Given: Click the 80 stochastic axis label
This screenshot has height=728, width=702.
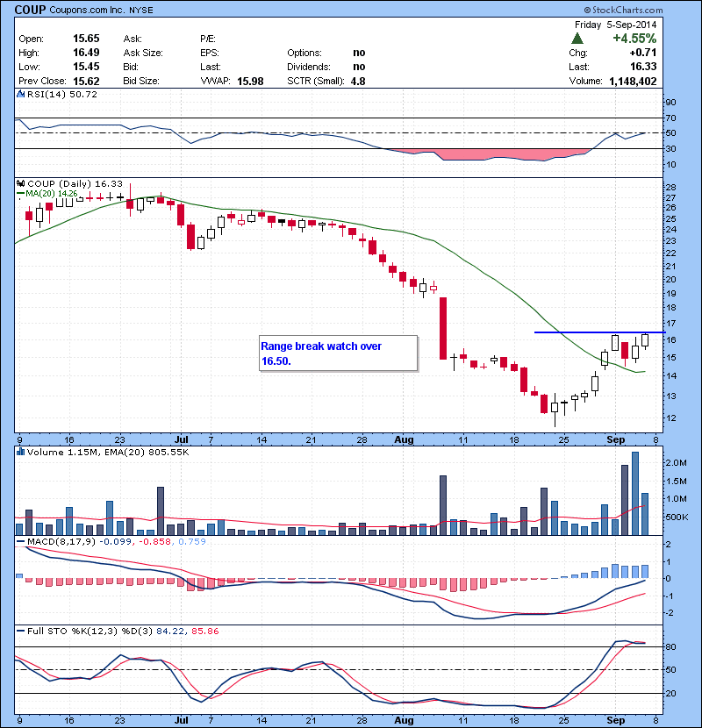Looking at the screenshot, I should [x=671, y=646].
